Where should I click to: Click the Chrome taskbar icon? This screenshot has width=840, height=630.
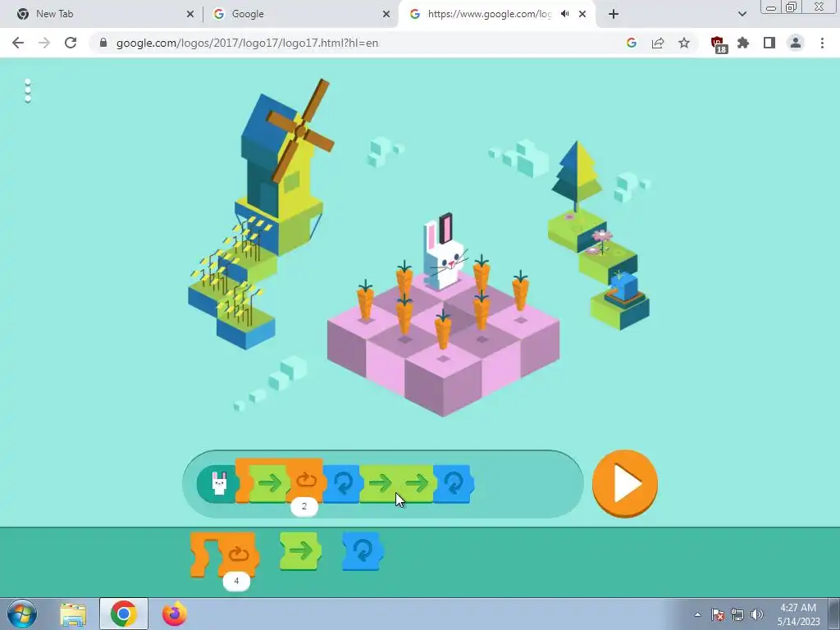point(124,614)
